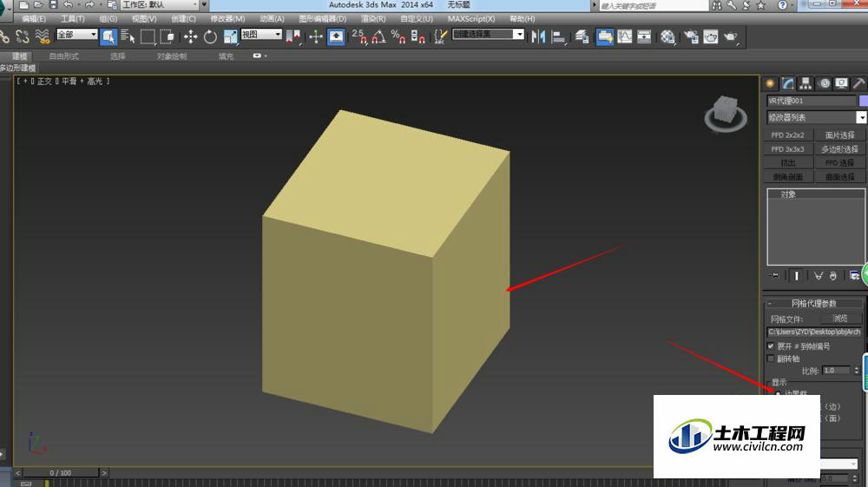This screenshot has width=868, height=487.
Task: Open the named selection sets dropdown
Action: (x=488, y=35)
